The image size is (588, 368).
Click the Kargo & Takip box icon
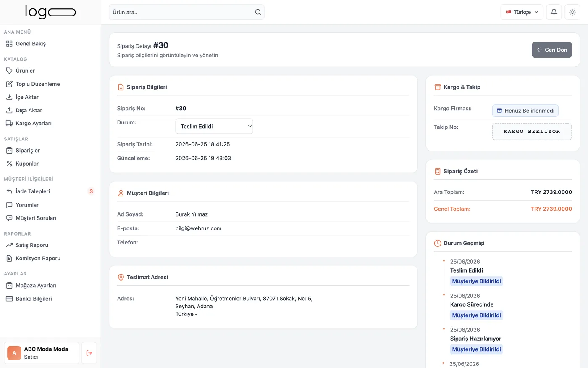(437, 87)
